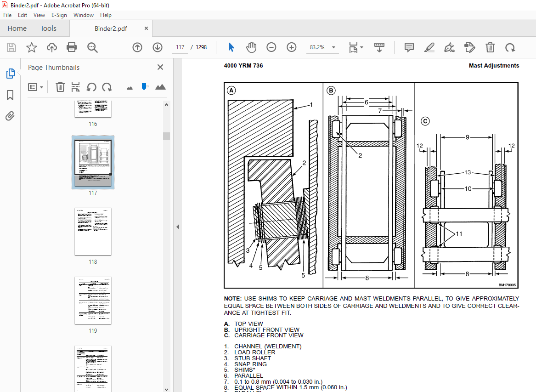Screen dimensions: 536x392
Task: Expand fit page dropdown arrow
Action: click(x=361, y=47)
